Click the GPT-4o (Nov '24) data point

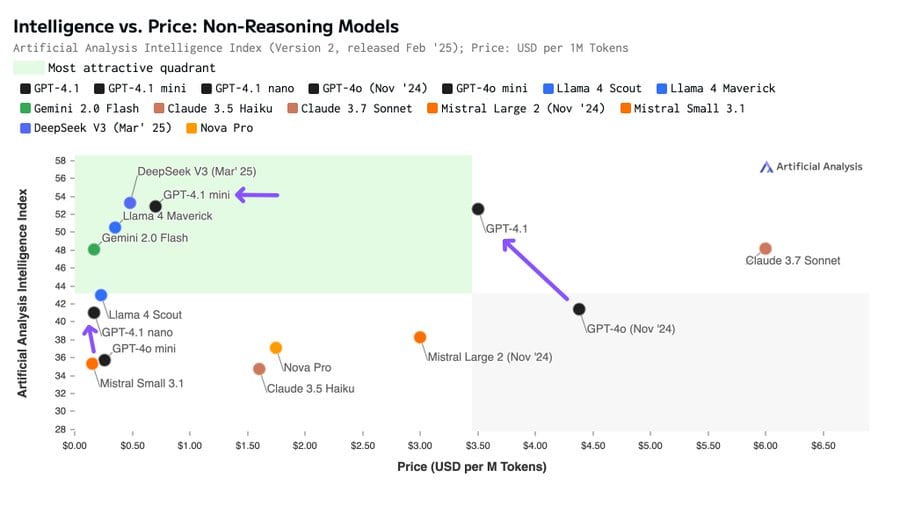point(579,309)
